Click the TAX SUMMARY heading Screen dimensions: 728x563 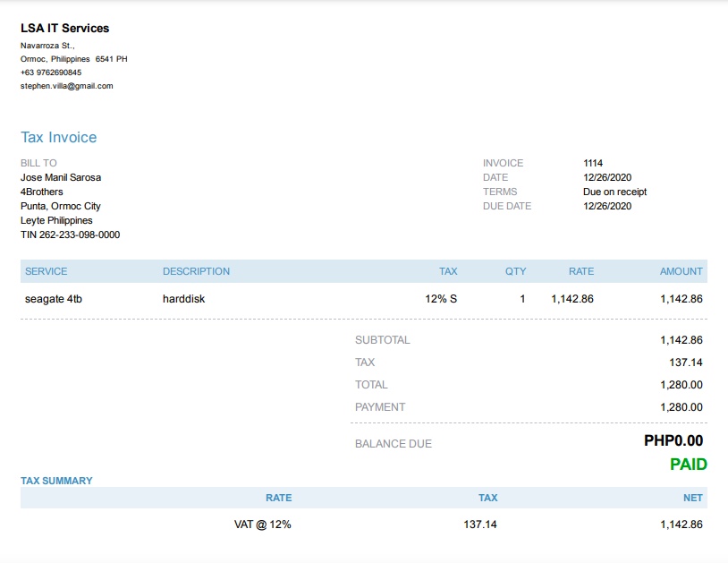pyautogui.click(x=56, y=481)
